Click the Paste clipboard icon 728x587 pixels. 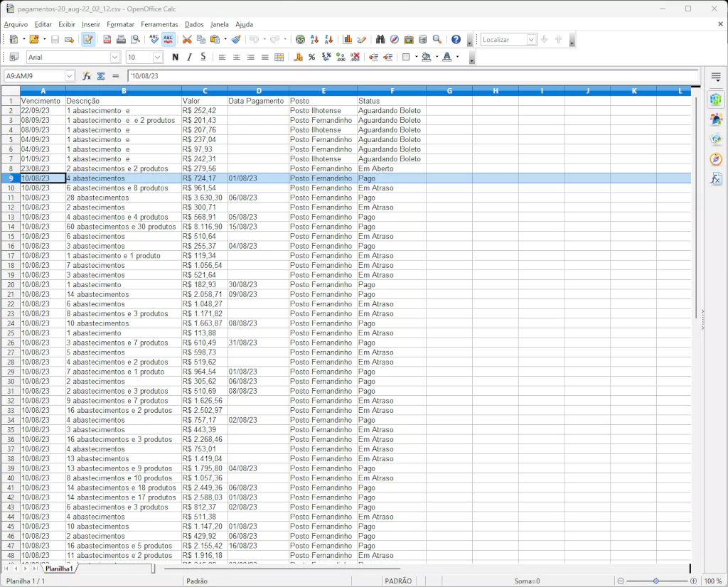point(215,40)
